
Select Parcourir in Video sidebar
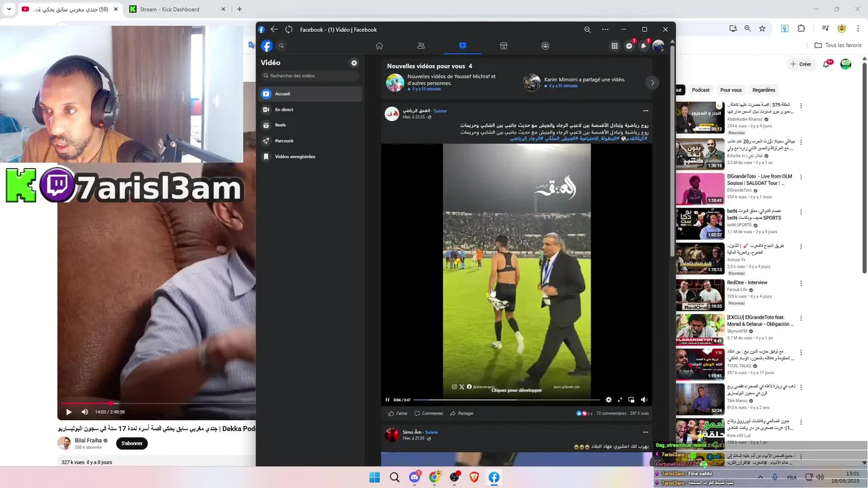point(311,140)
